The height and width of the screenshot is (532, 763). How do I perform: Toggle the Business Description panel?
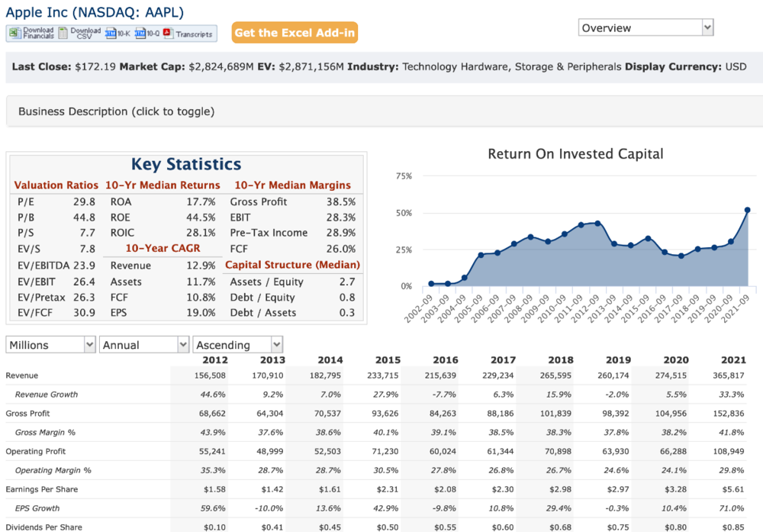pos(385,111)
